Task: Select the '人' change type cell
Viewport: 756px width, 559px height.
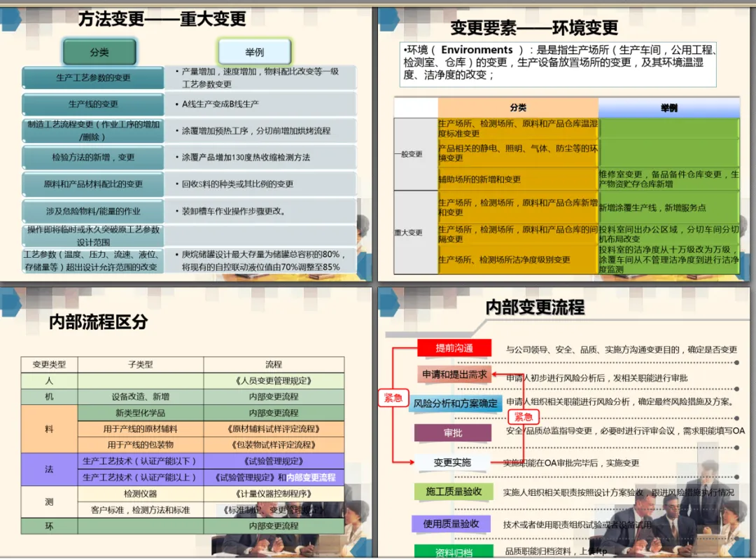Action: point(49,380)
